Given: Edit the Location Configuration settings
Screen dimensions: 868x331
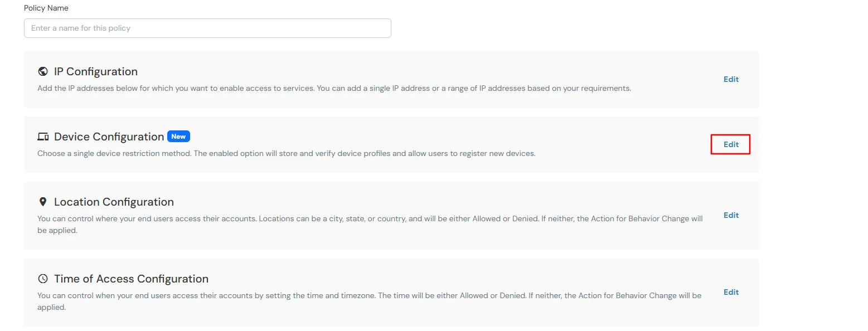Looking at the screenshot, I should pyautogui.click(x=731, y=215).
